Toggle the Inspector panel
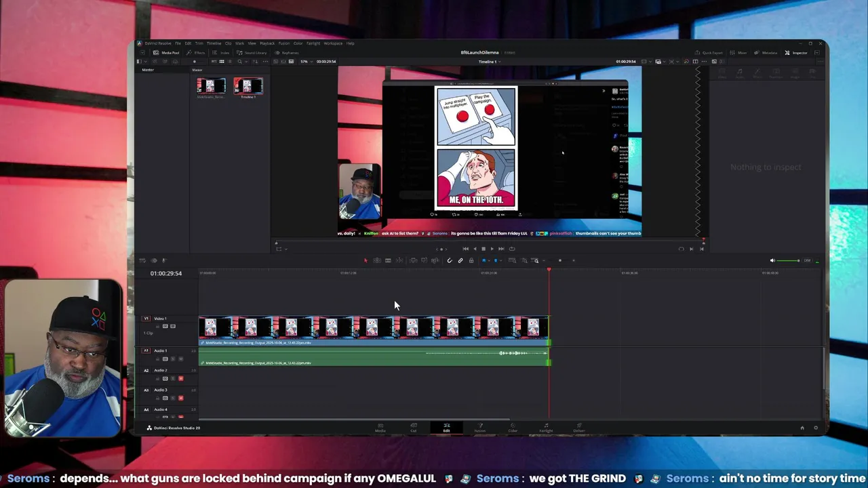 (x=796, y=53)
